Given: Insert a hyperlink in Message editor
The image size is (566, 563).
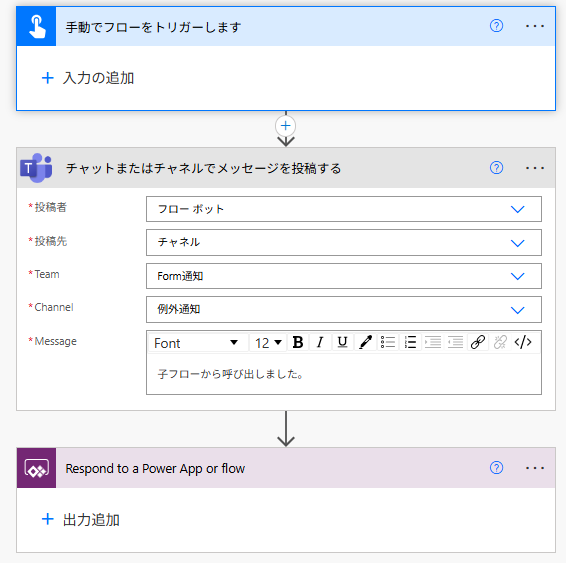Looking at the screenshot, I should [478, 342].
